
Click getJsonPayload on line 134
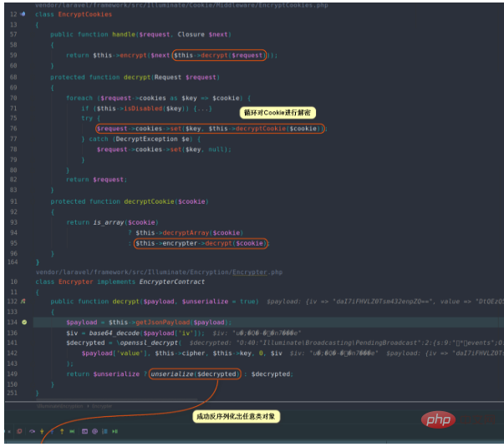163,323
